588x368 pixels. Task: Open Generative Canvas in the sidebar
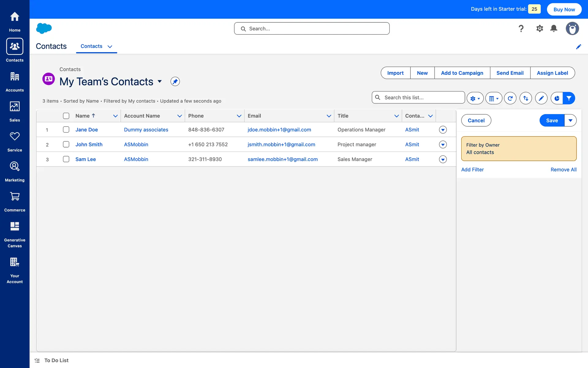click(15, 235)
